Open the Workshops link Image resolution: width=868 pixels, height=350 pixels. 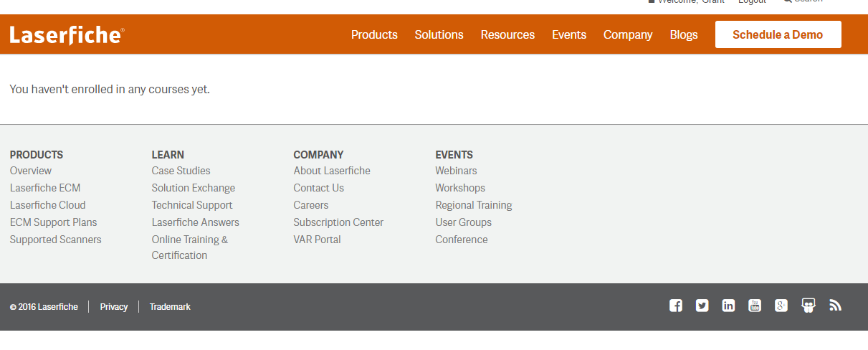[460, 188]
